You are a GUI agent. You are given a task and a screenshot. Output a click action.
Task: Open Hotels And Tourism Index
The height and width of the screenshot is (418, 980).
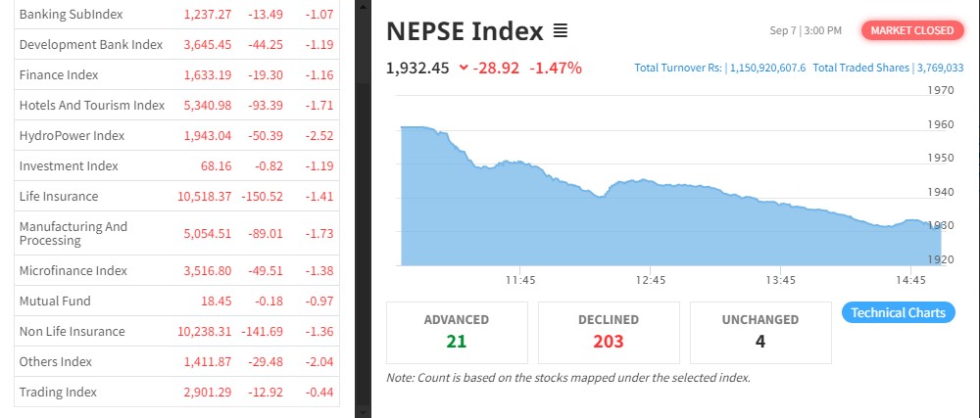(92, 106)
